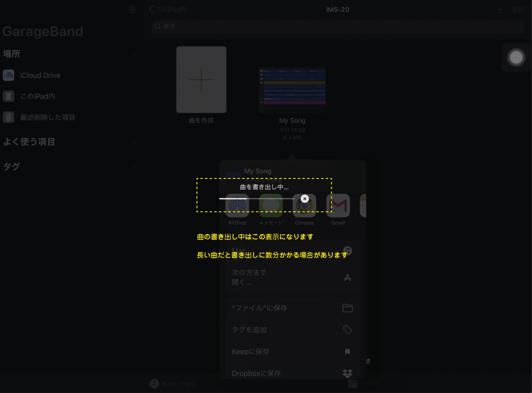The image size is (532, 393).
Task: Tap the 曲を作成 new song tile
Action: (201, 80)
